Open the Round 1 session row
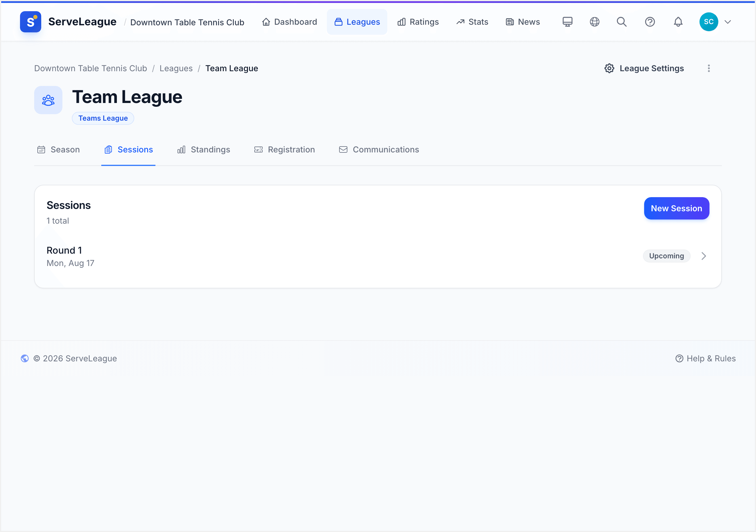The width and height of the screenshot is (756, 532). (378, 257)
